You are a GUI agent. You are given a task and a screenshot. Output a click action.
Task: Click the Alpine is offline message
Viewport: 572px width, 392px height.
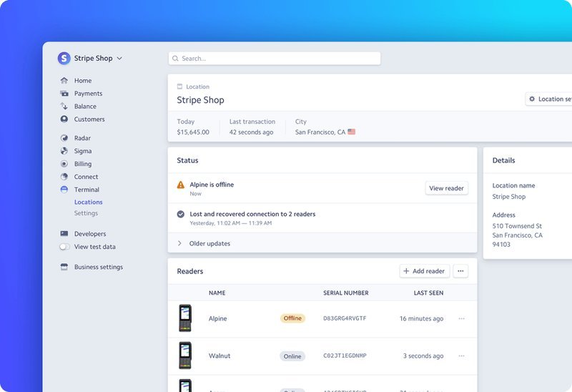pyautogui.click(x=212, y=185)
